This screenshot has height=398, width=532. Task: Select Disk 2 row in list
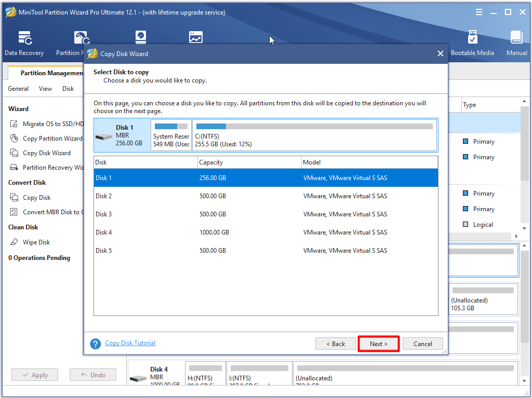265,196
